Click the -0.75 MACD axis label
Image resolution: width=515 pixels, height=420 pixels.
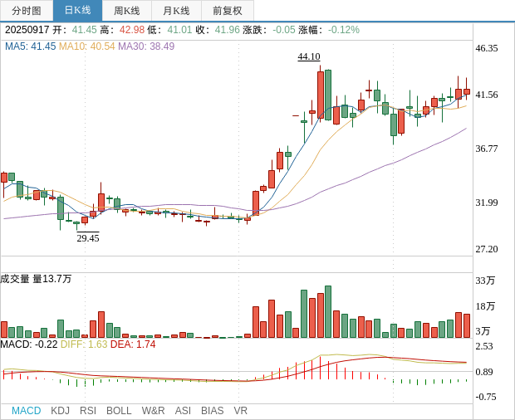click(x=485, y=397)
